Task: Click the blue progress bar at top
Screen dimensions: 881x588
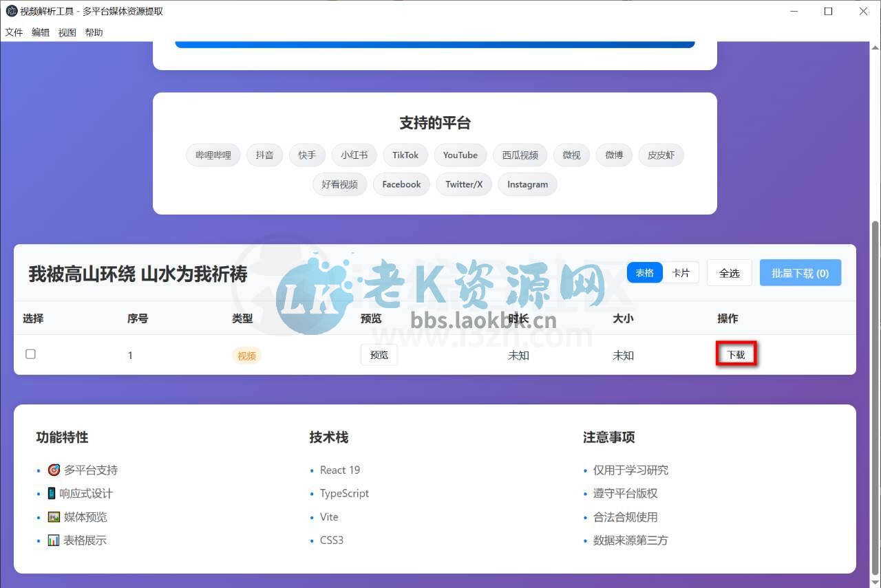Action: (x=435, y=45)
